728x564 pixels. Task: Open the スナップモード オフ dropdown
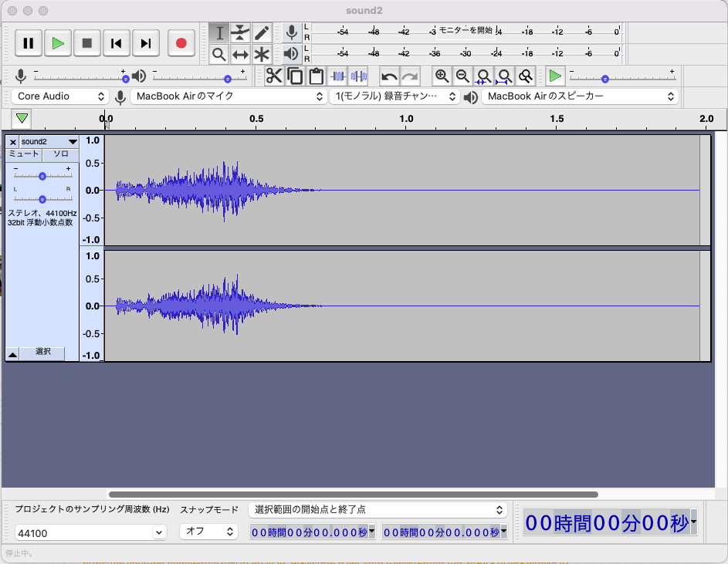pyautogui.click(x=208, y=532)
